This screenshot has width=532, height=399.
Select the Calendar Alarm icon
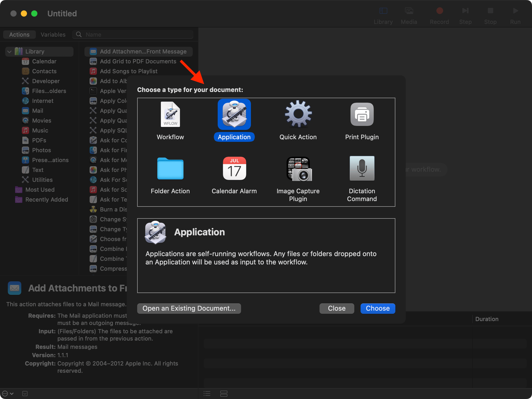tap(234, 169)
